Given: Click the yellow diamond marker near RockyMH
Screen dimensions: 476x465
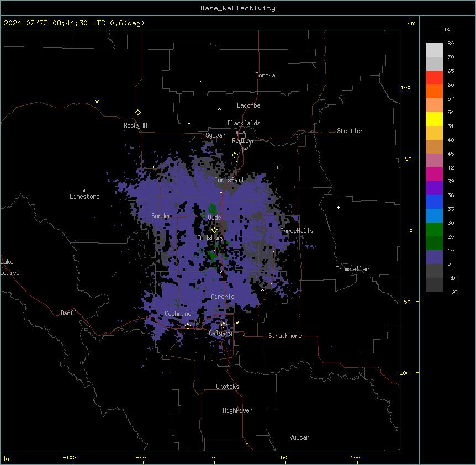Looking at the screenshot, I should click(x=138, y=113).
